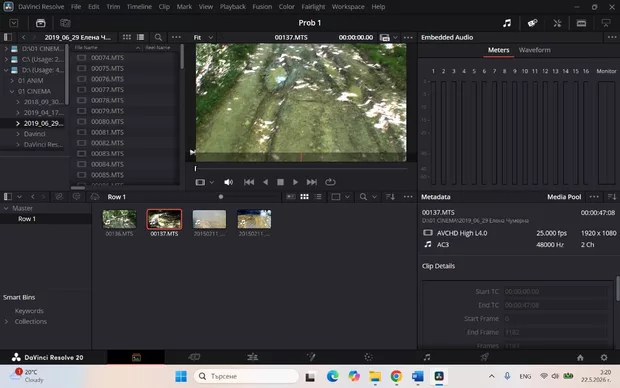Image resolution: width=620 pixels, height=388 pixels.
Task: Open the Color page button
Action: point(369,358)
